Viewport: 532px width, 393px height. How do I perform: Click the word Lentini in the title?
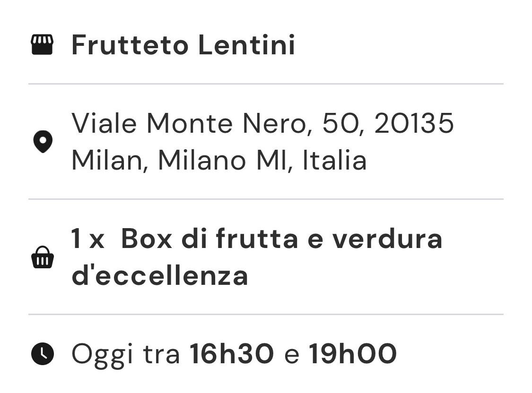(247, 45)
